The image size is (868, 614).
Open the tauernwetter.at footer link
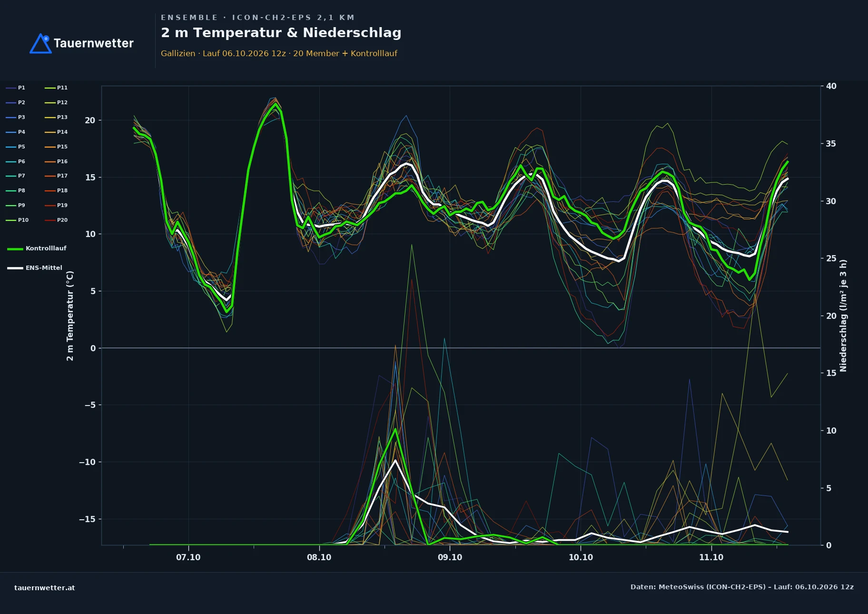click(45, 587)
